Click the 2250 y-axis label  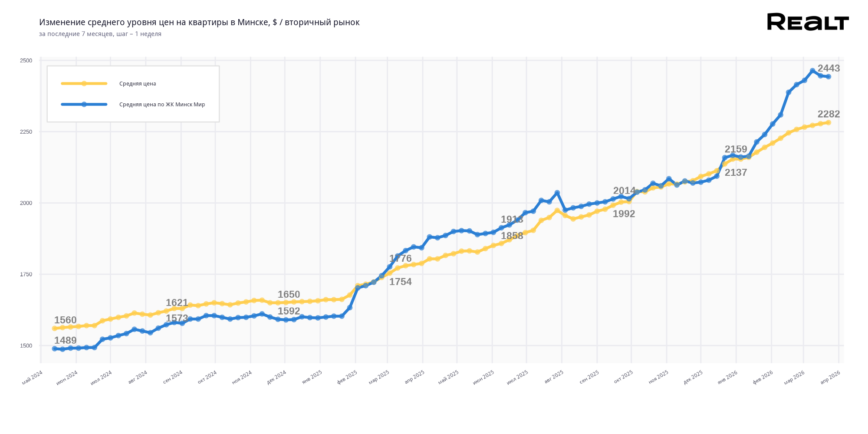click(26, 132)
